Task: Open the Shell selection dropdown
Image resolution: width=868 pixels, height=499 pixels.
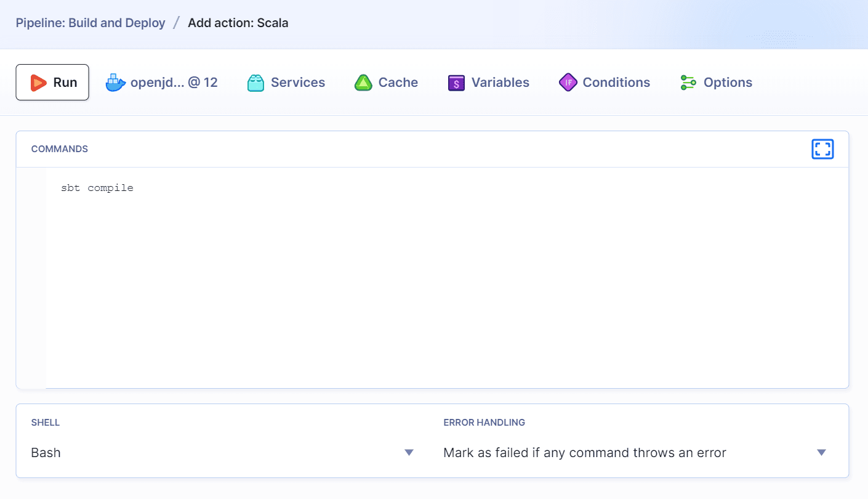Action: 222,452
